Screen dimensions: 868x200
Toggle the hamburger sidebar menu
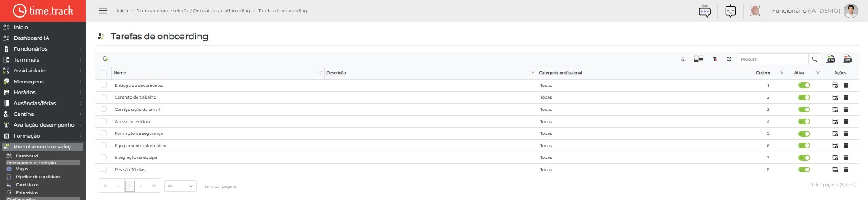pos(103,10)
